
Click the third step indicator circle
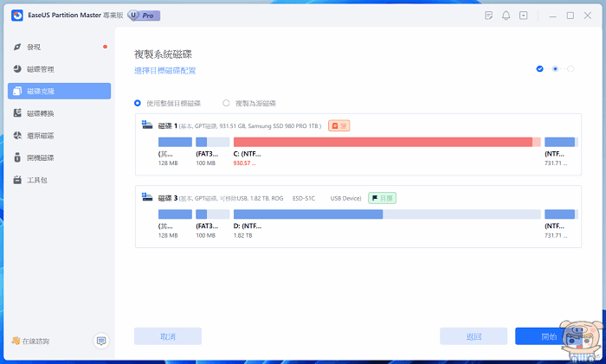571,69
